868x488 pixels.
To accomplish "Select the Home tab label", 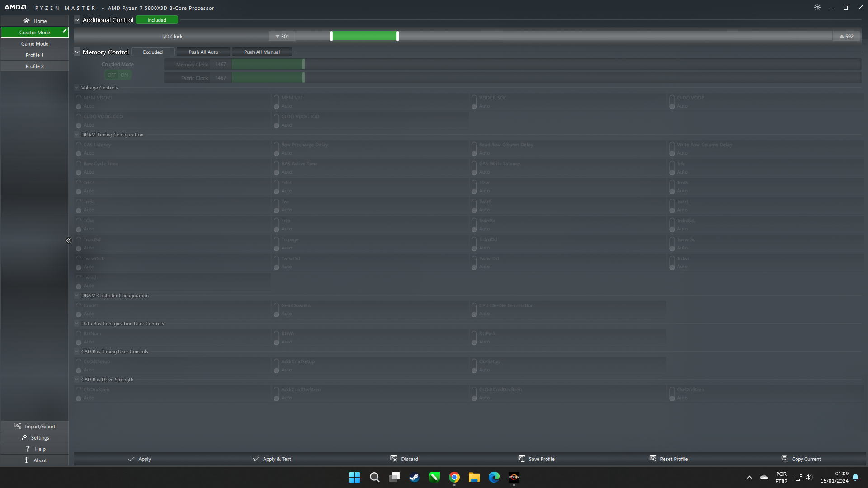I will point(40,21).
